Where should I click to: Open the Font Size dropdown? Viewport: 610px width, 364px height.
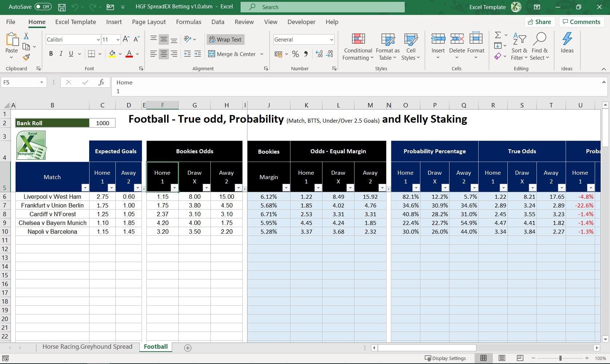pyautogui.click(x=117, y=39)
